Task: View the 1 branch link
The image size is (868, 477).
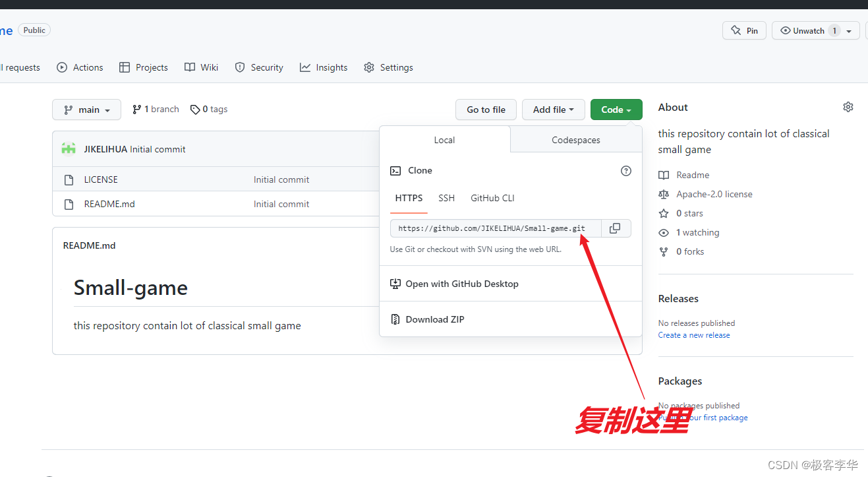Action: click(156, 110)
